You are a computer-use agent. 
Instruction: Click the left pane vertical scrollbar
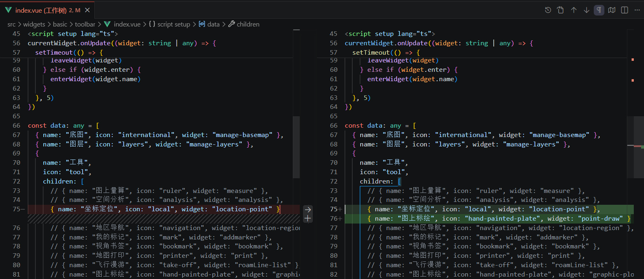(296, 148)
